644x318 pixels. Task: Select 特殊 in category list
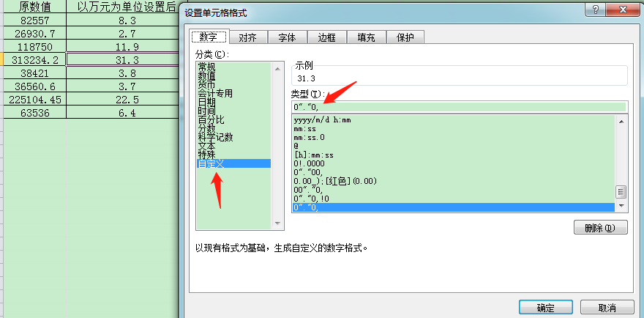(233, 155)
